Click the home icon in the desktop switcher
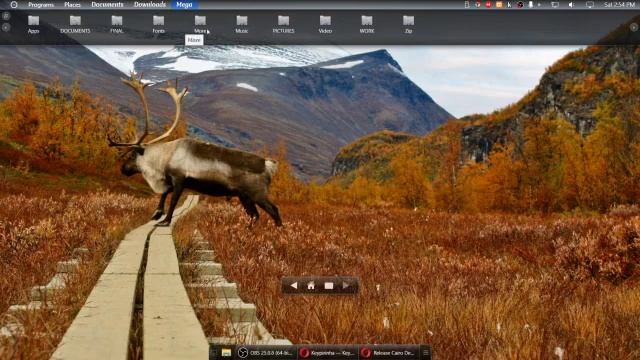The width and height of the screenshot is (640, 360). tap(311, 286)
